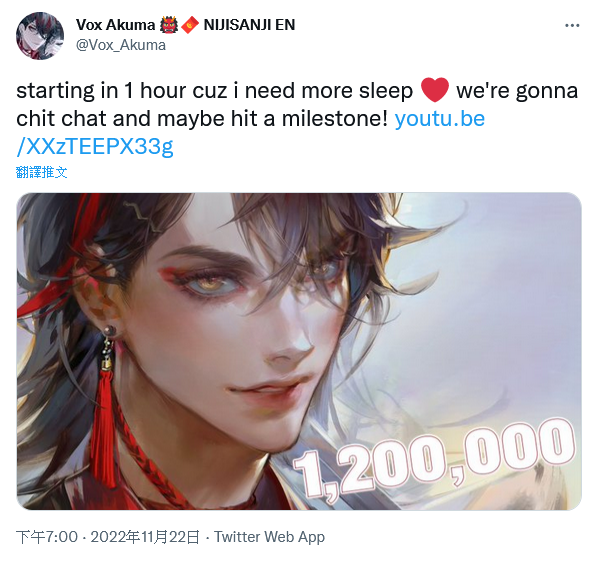
Task: Click the red heart emoji in tweet
Action: pyautogui.click(x=435, y=90)
